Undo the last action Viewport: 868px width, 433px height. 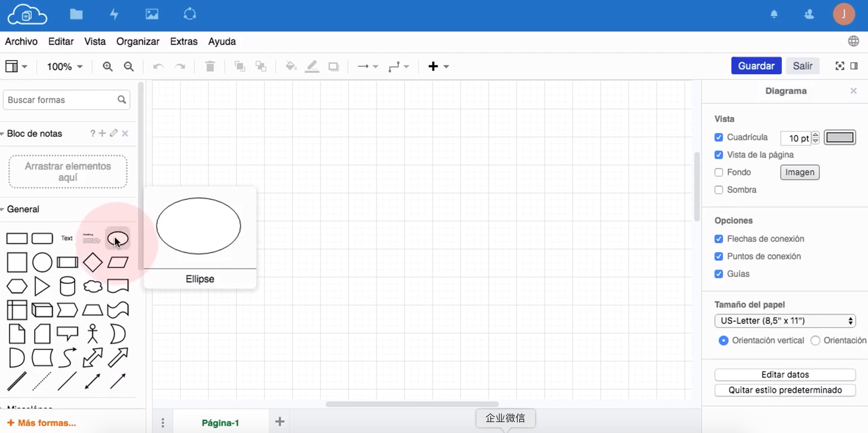tap(158, 66)
